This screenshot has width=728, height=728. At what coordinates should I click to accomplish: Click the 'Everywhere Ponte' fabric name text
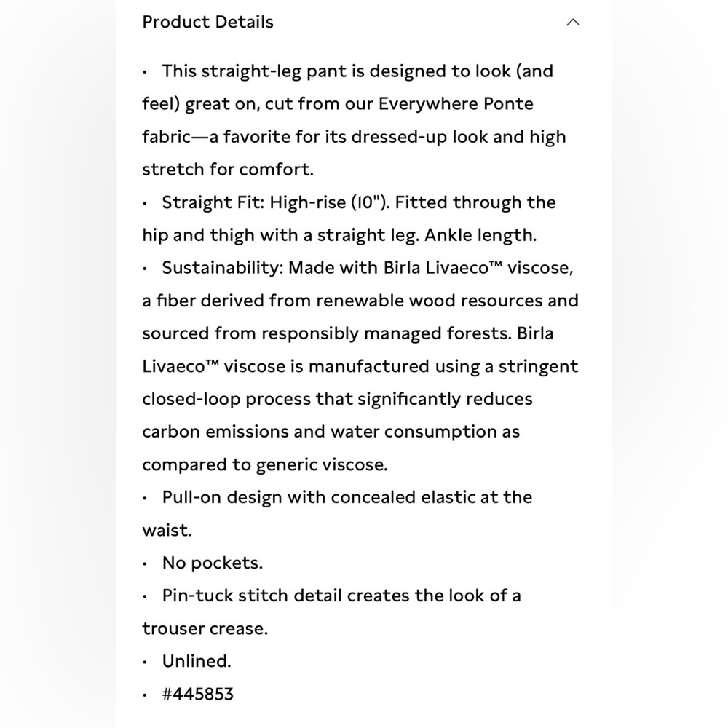456,104
